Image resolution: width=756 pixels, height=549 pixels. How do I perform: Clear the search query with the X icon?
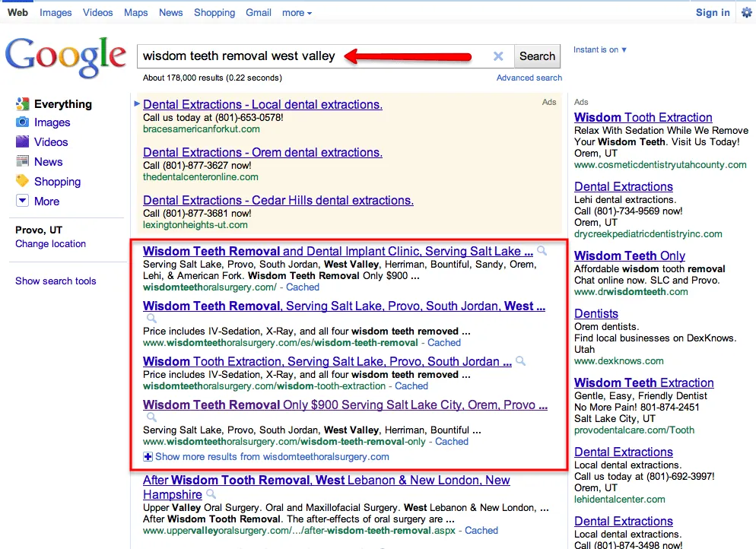(498, 56)
